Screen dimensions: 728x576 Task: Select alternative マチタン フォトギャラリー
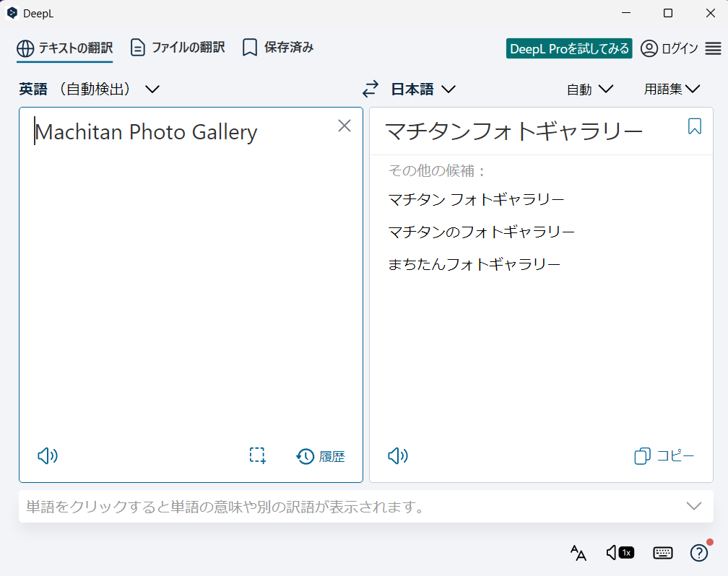pos(476,200)
